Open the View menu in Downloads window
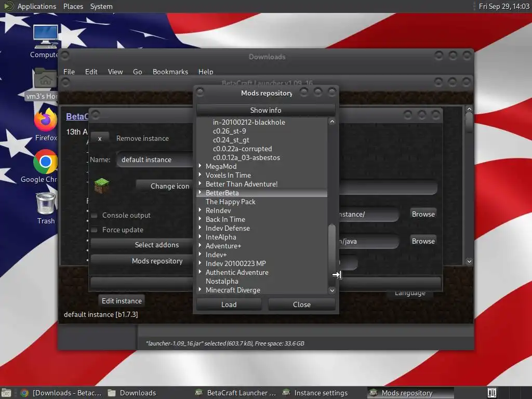 coord(115,72)
